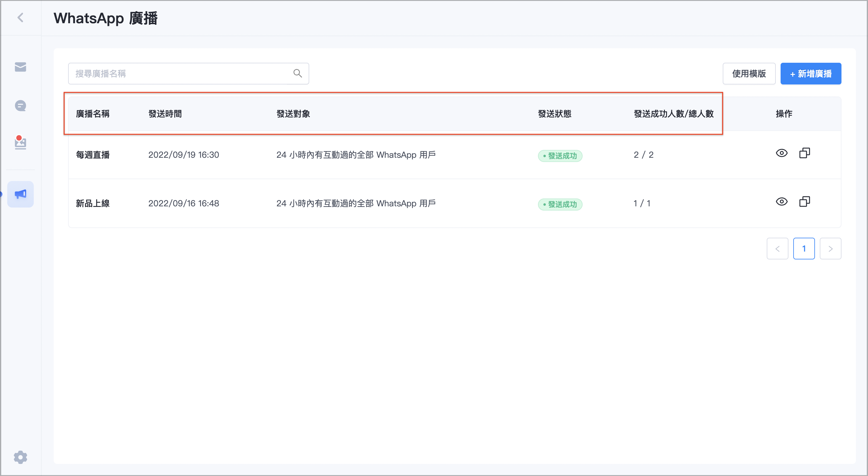Select the 新品上線 broadcast name
Viewport: 868px width, 476px height.
(93, 203)
